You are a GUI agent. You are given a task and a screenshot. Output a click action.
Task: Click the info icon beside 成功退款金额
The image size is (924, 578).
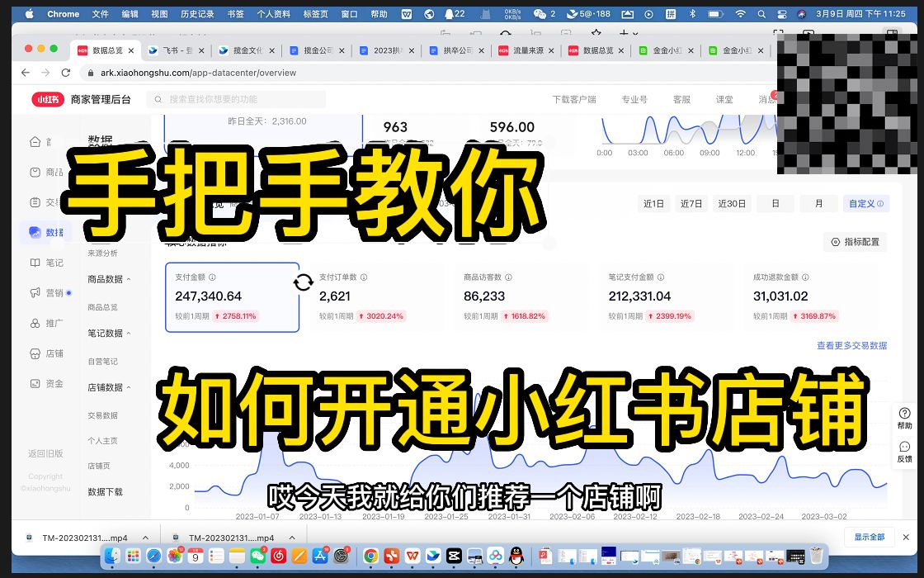pos(805,277)
